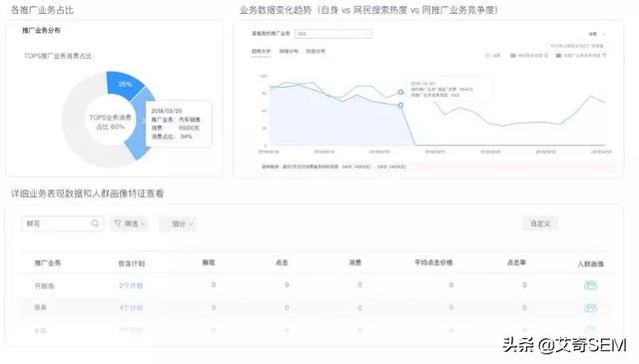Click info icon after the competition legend
Viewport: 639px width, 364px height.
(604, 55)
